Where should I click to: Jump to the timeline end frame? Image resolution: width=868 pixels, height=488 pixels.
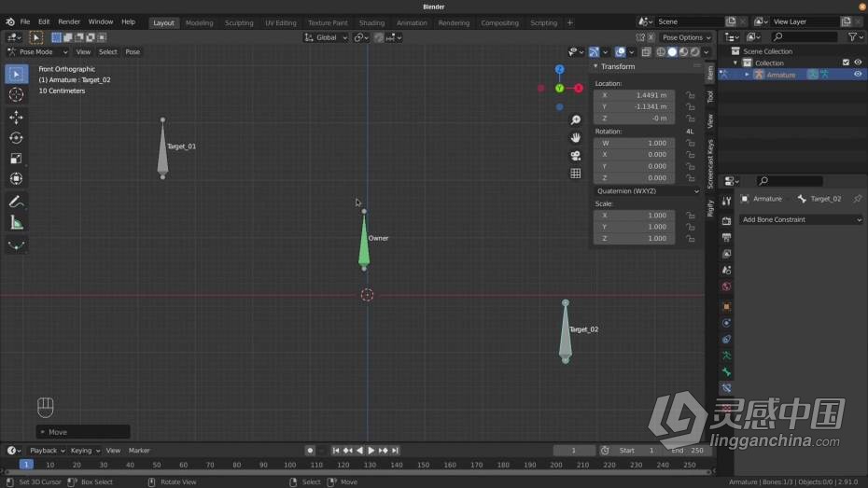point(395,451)
